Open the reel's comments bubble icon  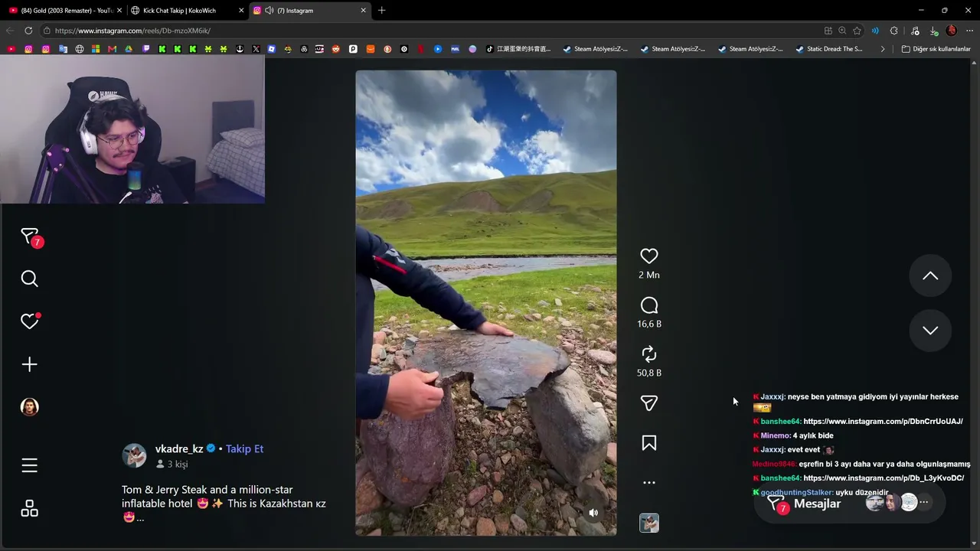[x=648, y=306]
